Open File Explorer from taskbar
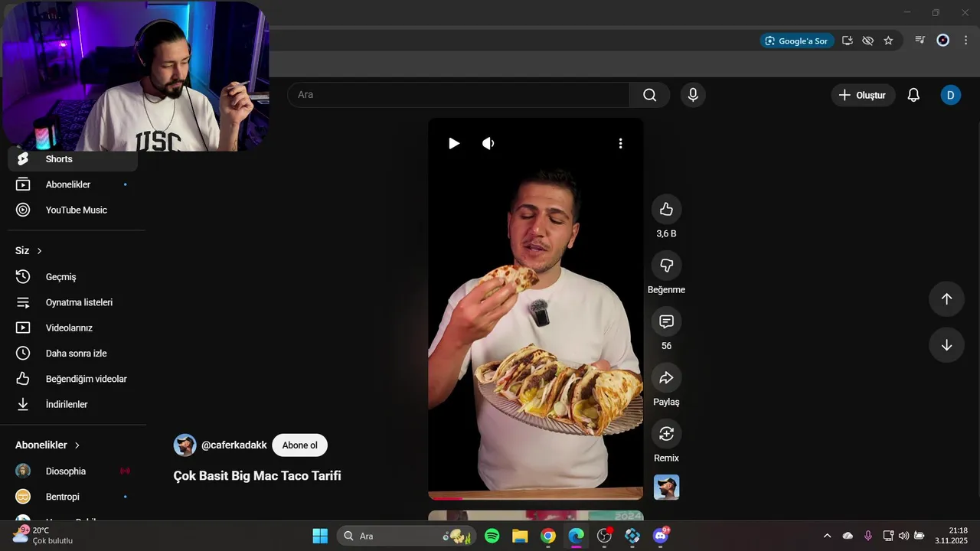Screen dimensions: 980x551 pyautogui.click(x=520, y=536)
